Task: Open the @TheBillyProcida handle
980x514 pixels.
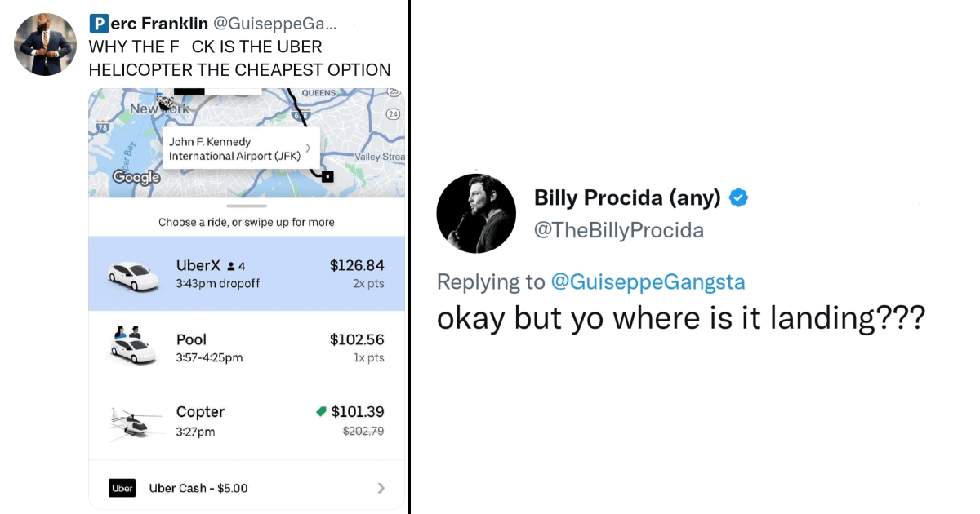Action: coord(618,230)
